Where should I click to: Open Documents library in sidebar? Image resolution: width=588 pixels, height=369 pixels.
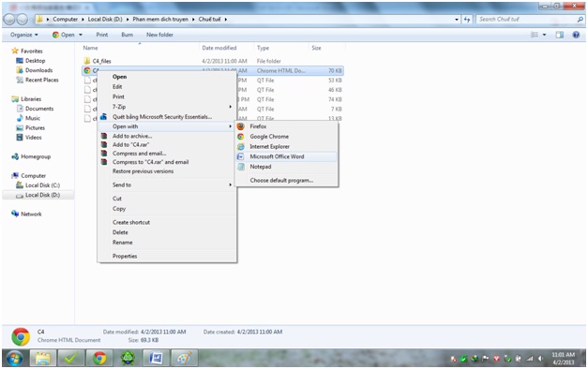(39, 109)
